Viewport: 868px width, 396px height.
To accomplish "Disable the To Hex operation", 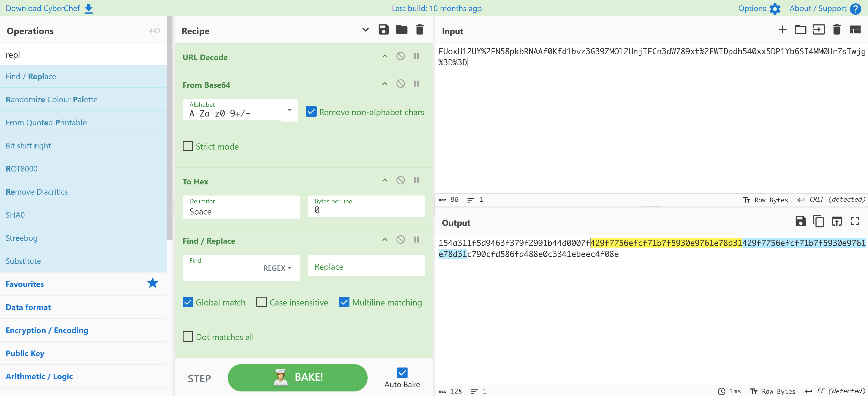I will coord(400,180).
